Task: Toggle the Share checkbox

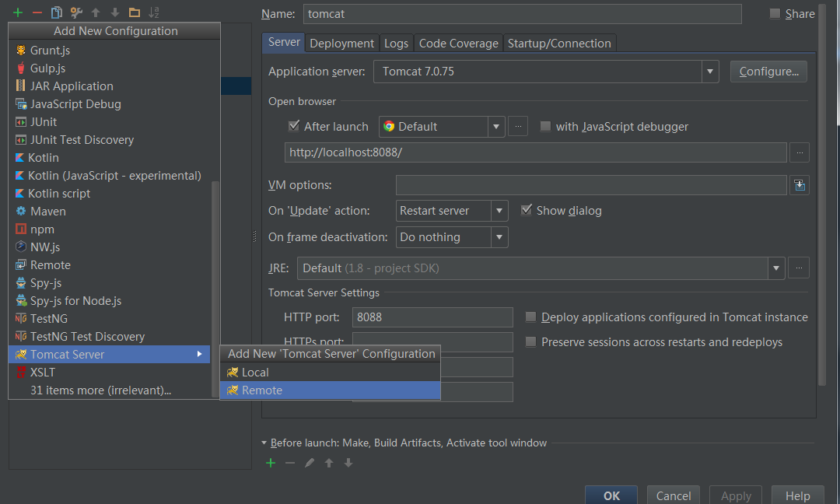Action: (x=775, y=13)
